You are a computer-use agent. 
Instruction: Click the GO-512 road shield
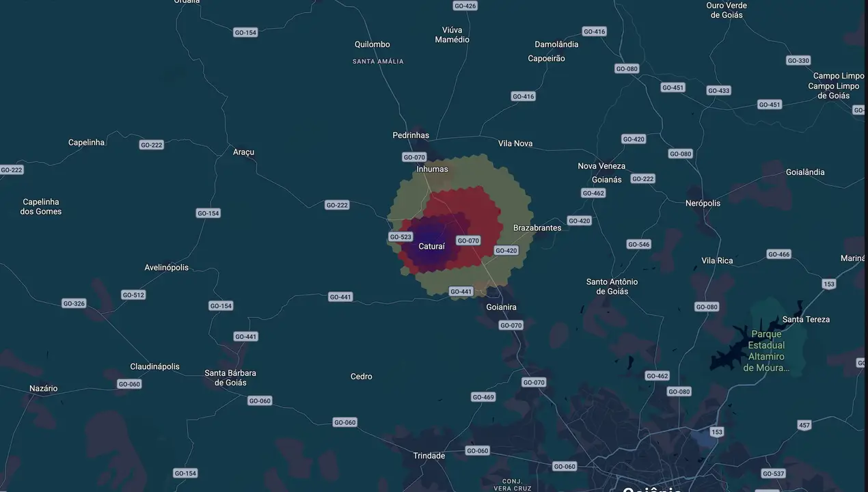coord(133,295)
